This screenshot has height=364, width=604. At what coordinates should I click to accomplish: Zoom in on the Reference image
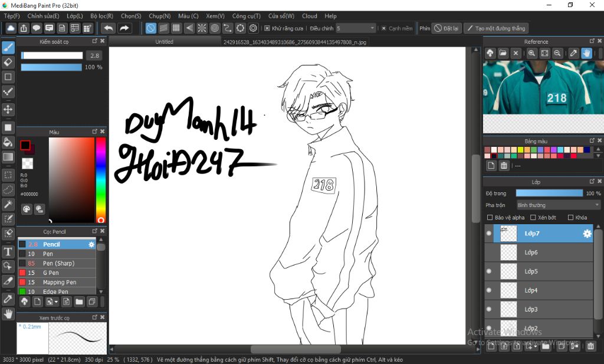click(531, 53)
